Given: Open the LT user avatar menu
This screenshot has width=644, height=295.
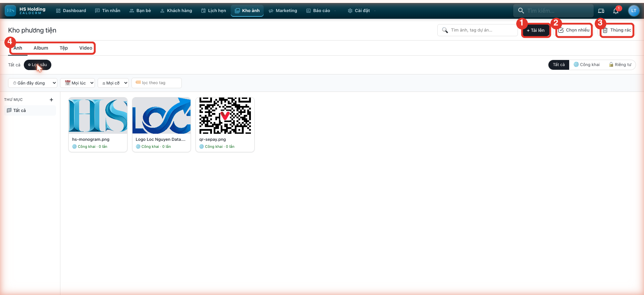Looking at the screenshot, I should (x=634, y=11).
